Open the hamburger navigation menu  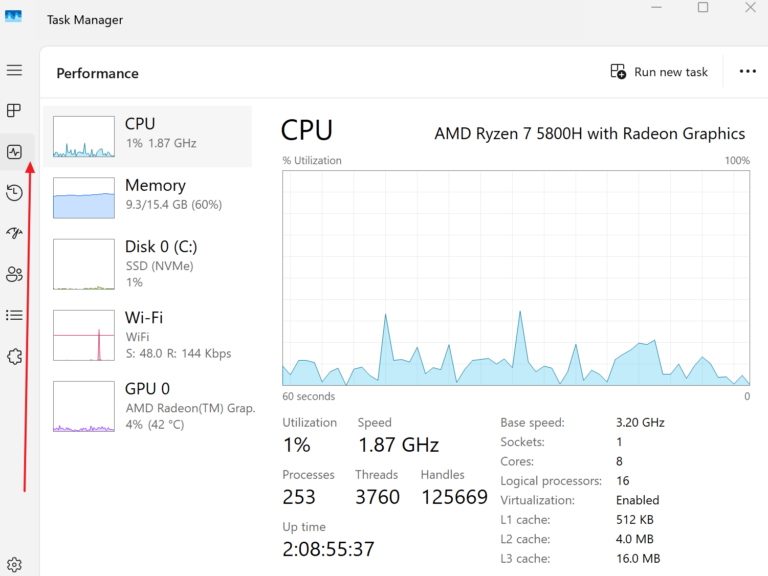(x=14, y=70)
